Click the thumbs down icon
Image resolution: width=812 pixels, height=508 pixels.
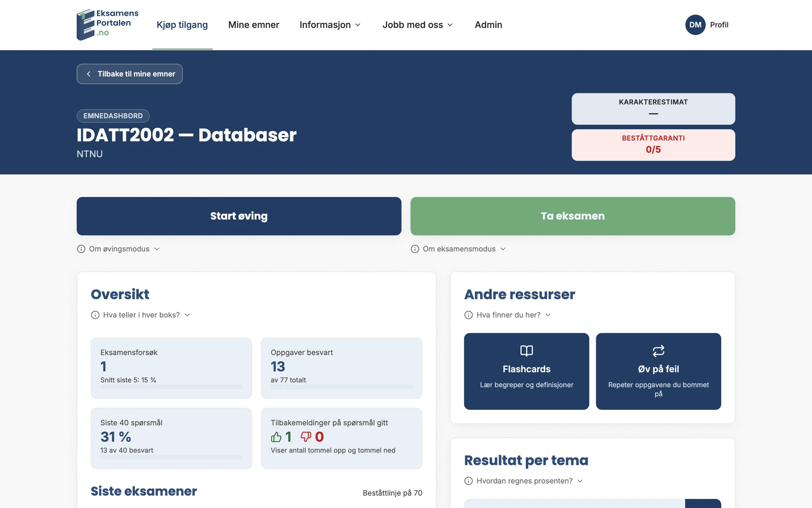click(x=306, y=437)
